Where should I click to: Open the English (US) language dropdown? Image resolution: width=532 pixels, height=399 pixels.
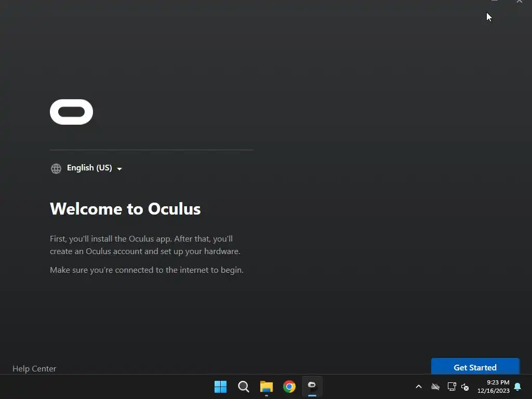[x=94, y=168]
